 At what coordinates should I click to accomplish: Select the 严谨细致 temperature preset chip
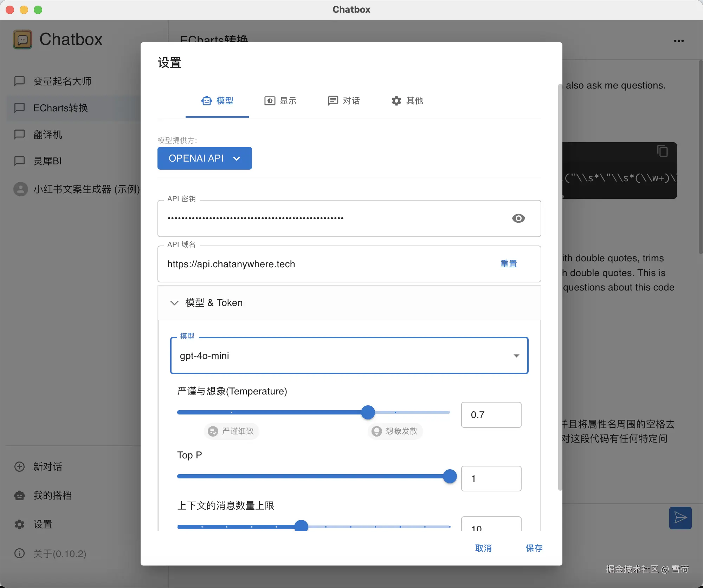[231, 431]
